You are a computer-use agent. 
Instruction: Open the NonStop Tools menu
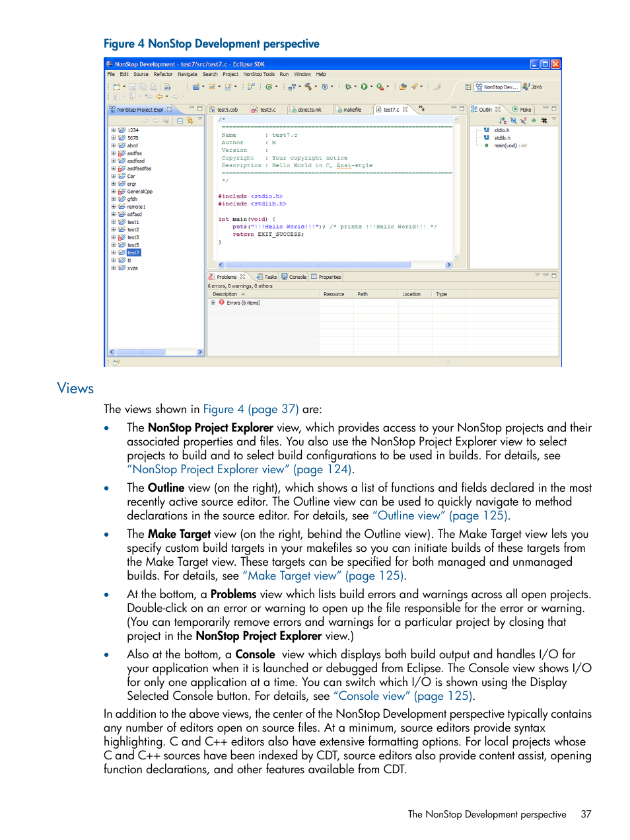click(x=259, y=74)
